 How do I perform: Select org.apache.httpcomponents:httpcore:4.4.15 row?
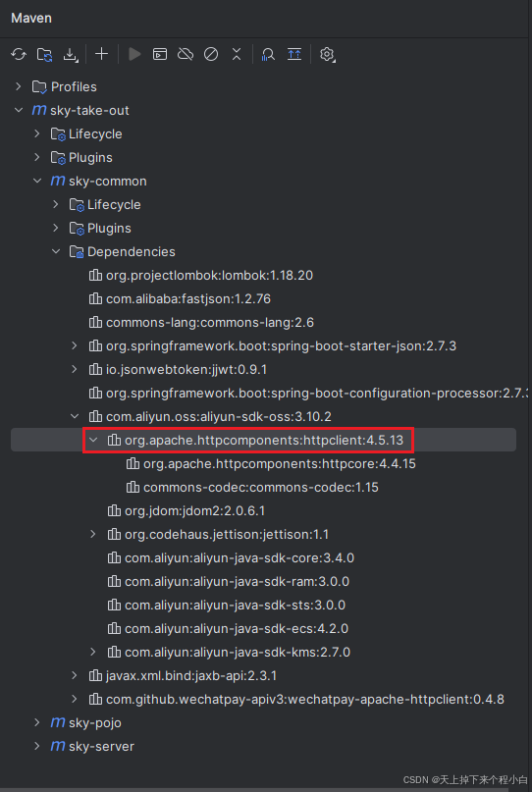pyautogui.click(x=263, y=463)
